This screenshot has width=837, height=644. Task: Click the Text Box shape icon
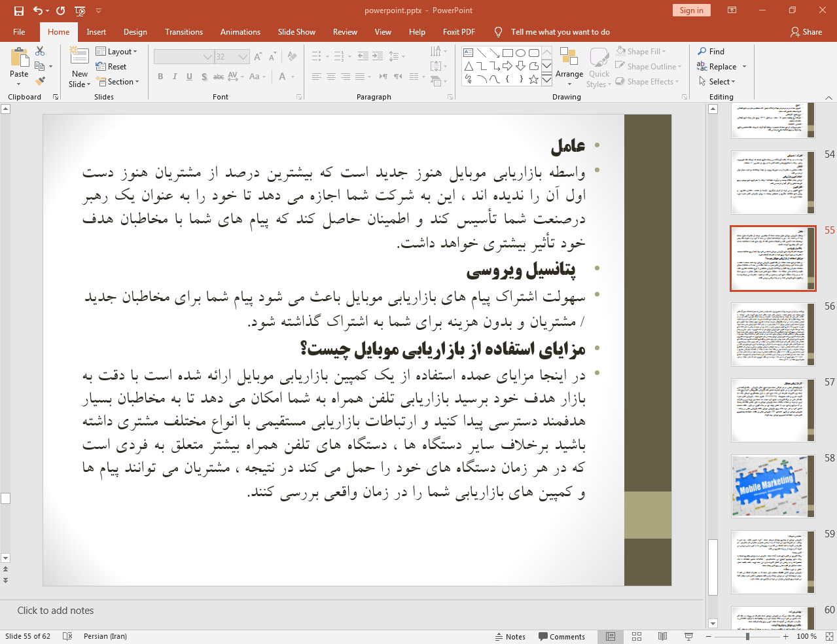tap(468, 53)
